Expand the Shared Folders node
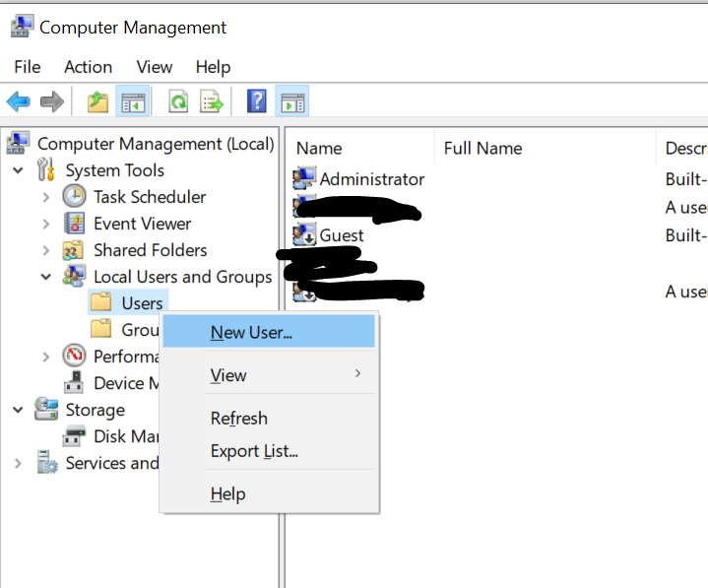The width and height of the screenshot is (708, 588). tap(46, 250)
